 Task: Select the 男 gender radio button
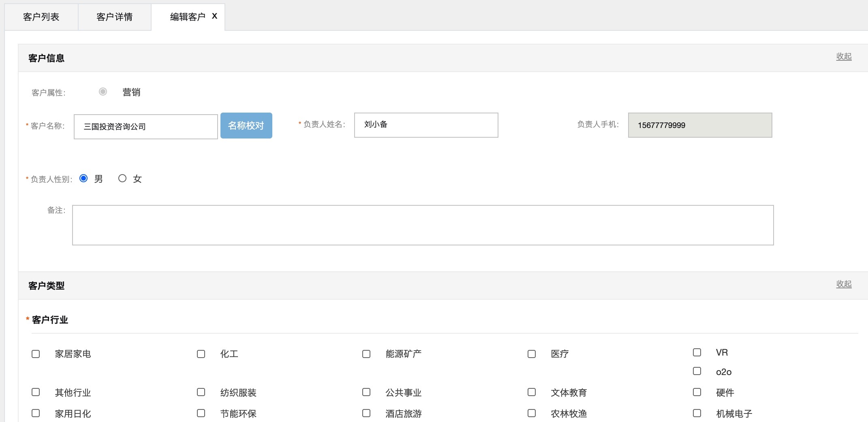84,179
